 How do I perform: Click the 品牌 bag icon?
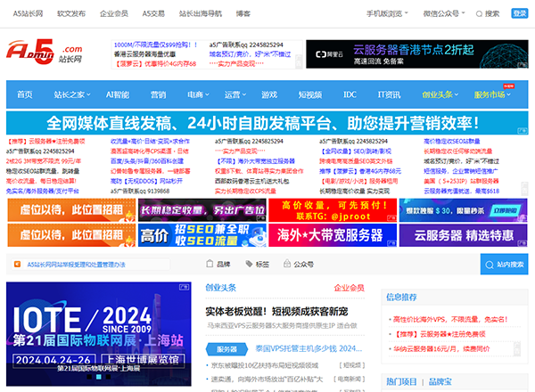pos(210,264)
